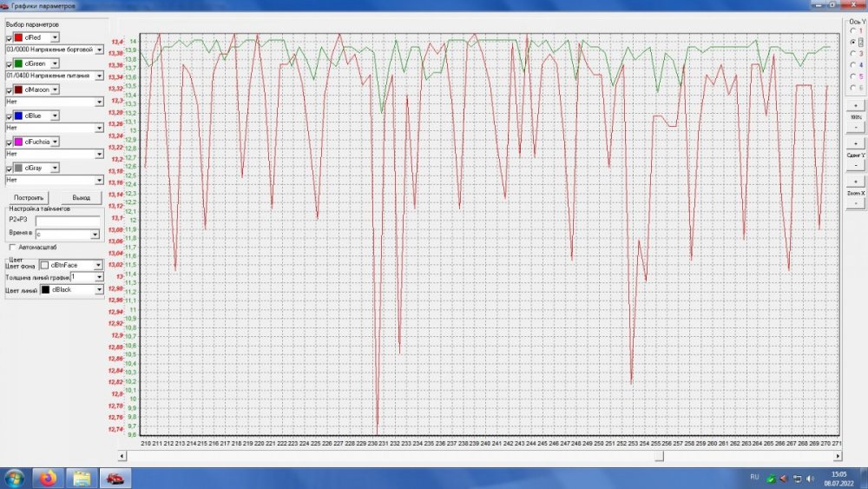
Task: Click the red car diagnostic app taskbar icon
Action: pyautogui.click(x=115, y=478)
